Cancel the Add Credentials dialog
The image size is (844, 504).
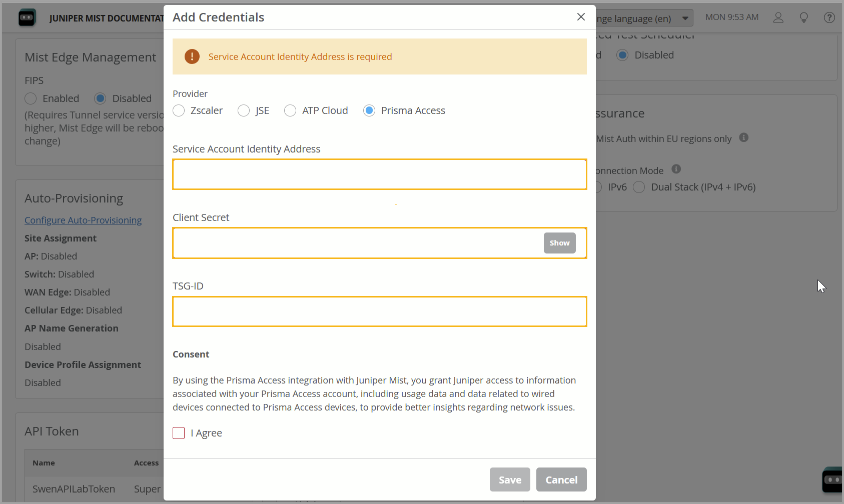pyautogui.click(x=561, y=480)
